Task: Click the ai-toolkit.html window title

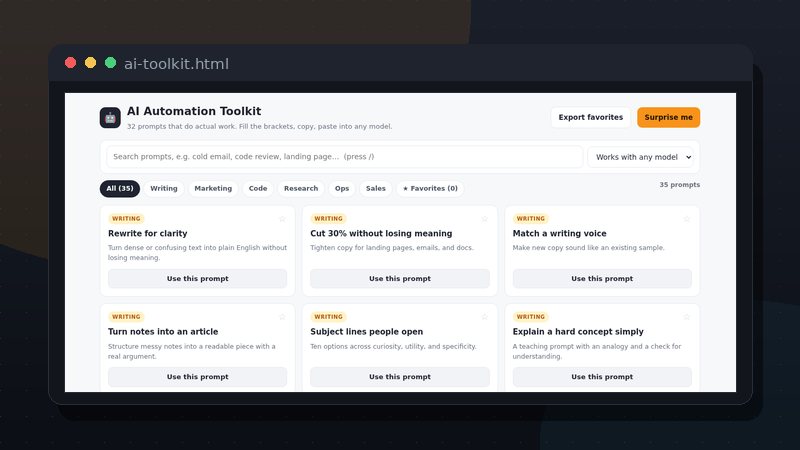Action: click(177, 64)
